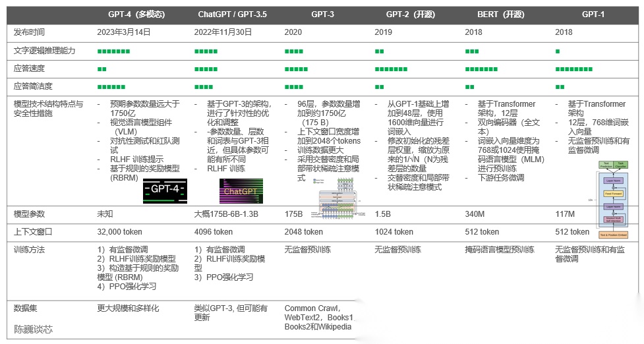Click GPT-1 bullet 无监督预训练和有监督微调
Viewport: 644px width, 344px height.
599,146
